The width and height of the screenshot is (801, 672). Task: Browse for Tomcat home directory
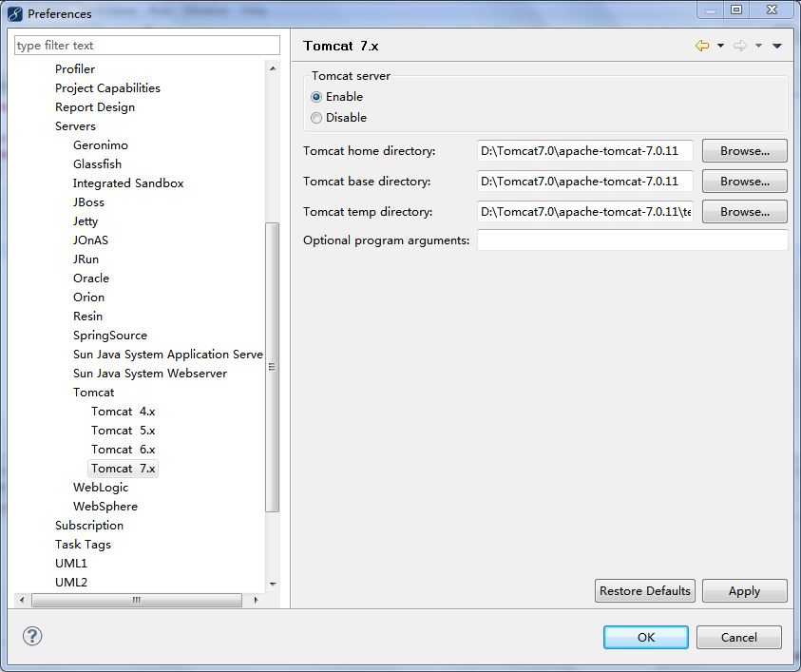[744, 151]
